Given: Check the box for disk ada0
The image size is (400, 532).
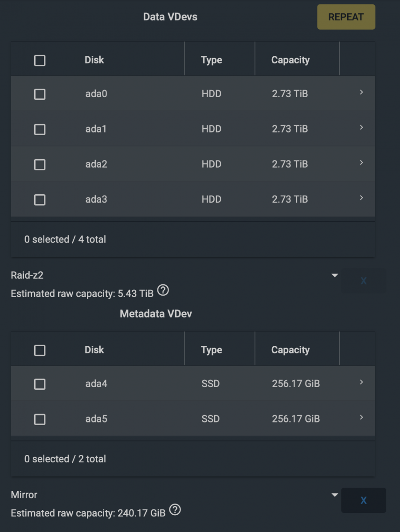Looking at the screenshot, I should 40,94.
